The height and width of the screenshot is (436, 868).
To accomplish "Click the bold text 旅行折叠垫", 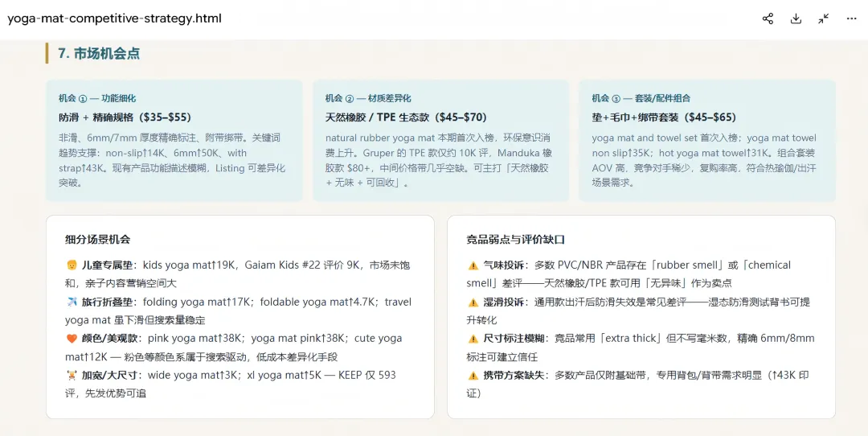I will coord(108,302).
